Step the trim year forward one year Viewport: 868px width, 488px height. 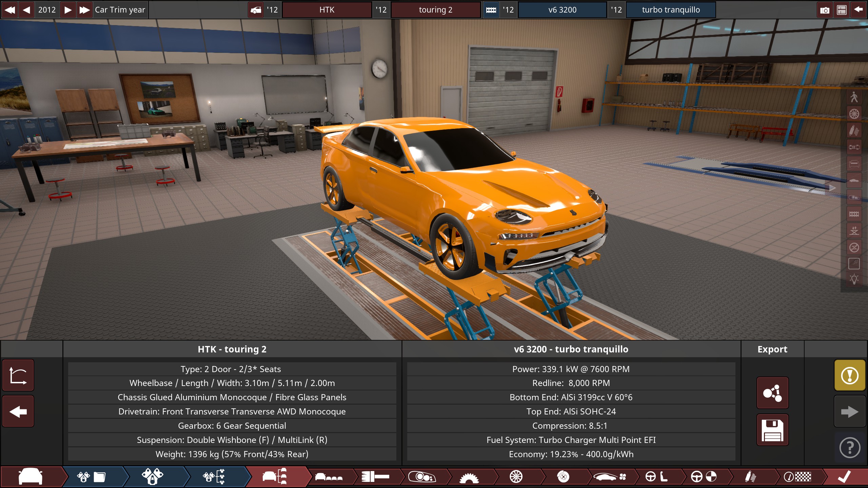coord(68,9)
